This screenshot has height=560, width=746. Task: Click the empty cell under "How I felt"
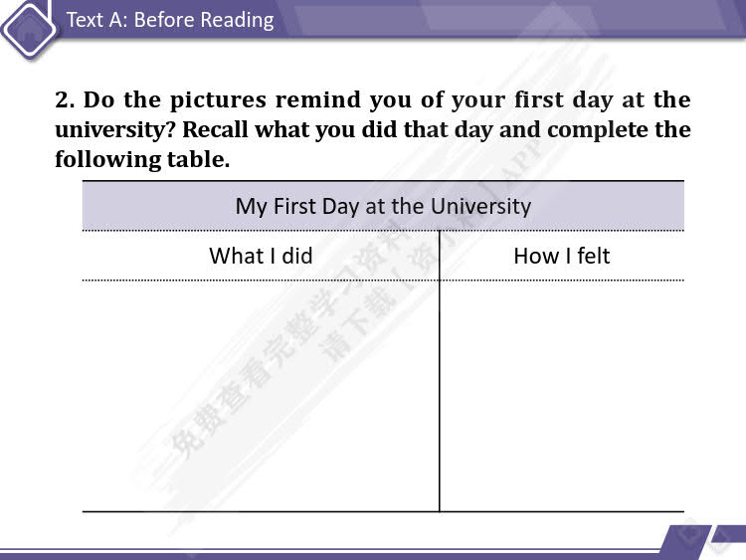(x=562, y=396)
